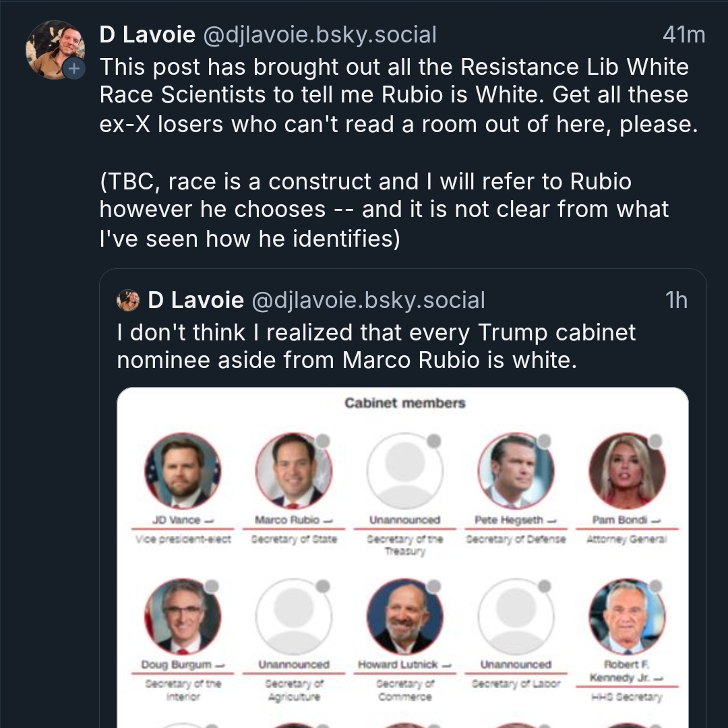The width and height of the screenshot is (728, 728).
Task: Select the Unannounced Treasury placeholder icon
Action: 404,471
